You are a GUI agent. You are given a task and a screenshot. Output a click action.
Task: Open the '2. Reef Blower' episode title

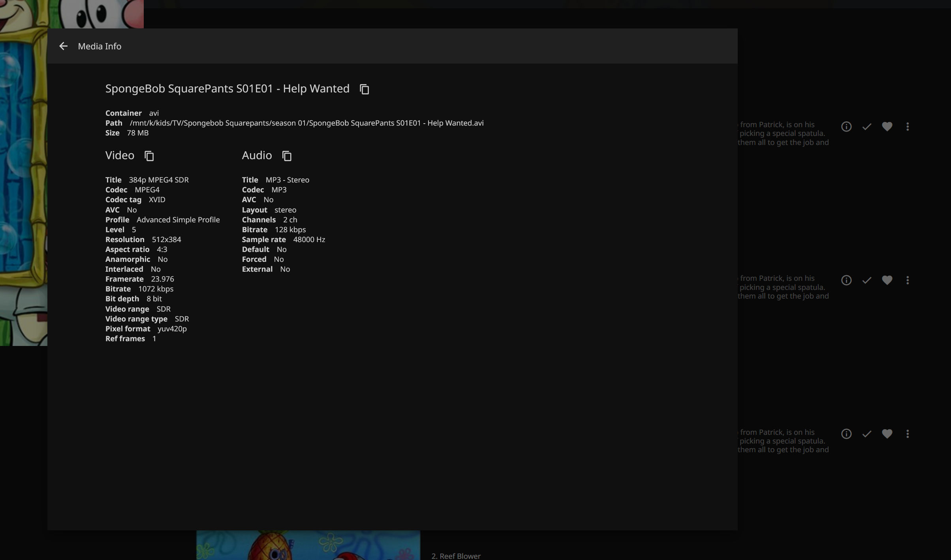point(456,556)
